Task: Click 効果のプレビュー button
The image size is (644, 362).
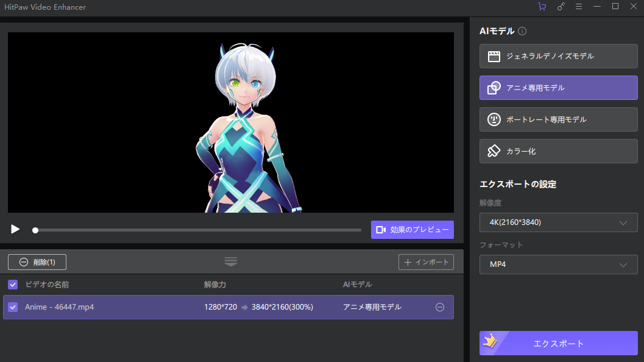Action: 412,230
